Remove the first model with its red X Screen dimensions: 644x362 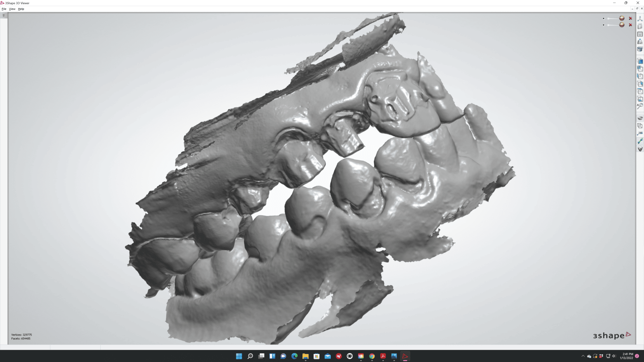(x=630, y=18)
